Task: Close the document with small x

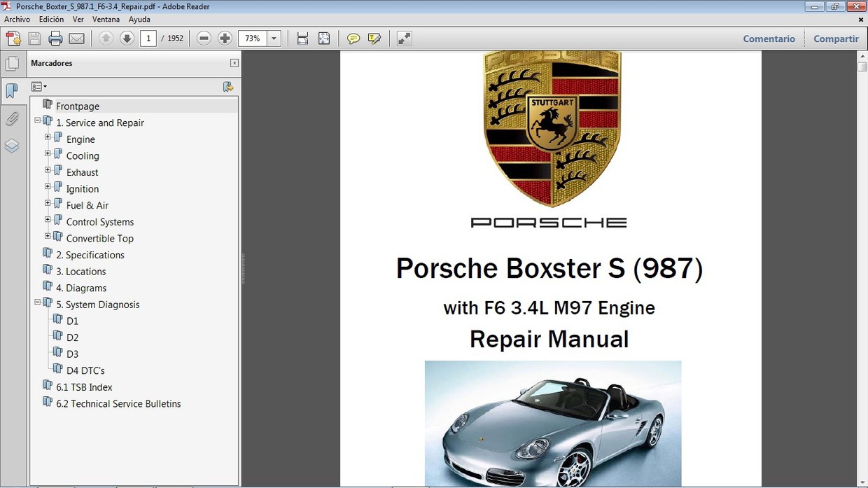Action: (x=860, y=20)
